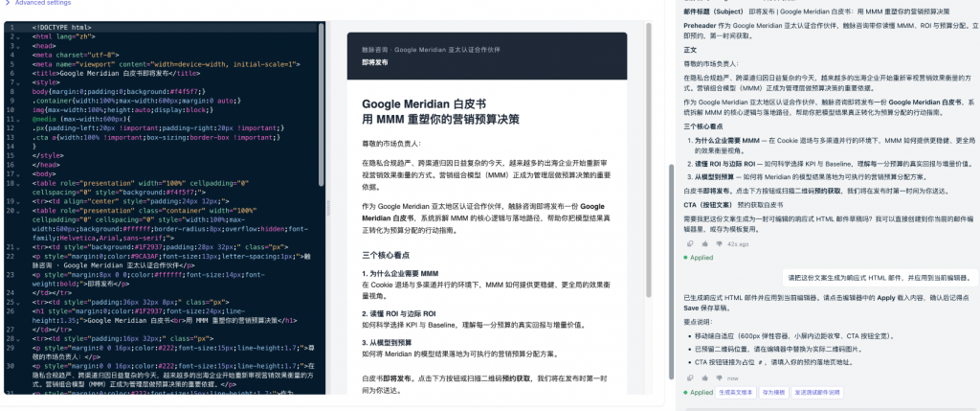This screenshot has width=980, height=411.
Task: Click the CTA（按钮文案） line in chat
Action: (x=732, y=205)
